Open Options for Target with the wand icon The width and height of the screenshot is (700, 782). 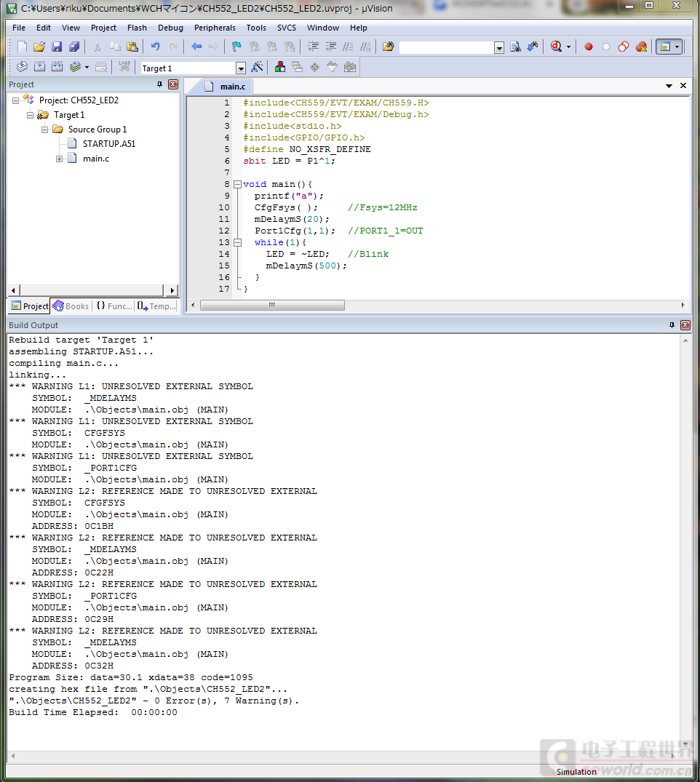pos(258,67)
